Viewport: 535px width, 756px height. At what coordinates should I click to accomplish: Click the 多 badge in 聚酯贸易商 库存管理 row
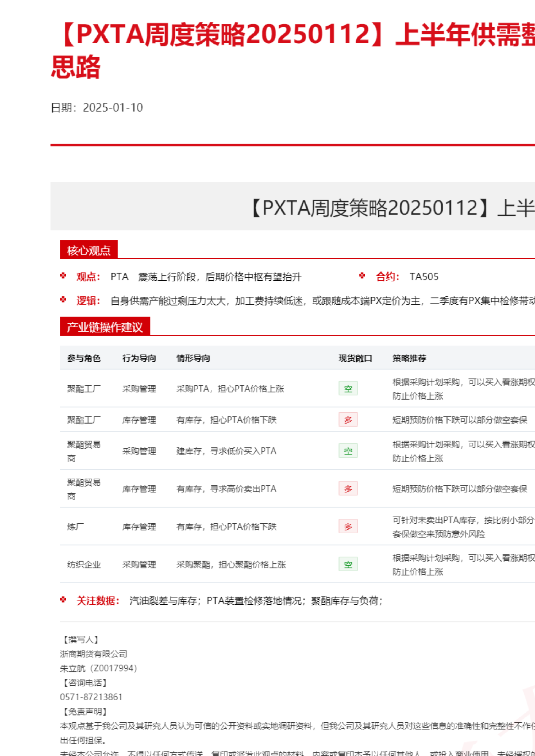(348, 489)
